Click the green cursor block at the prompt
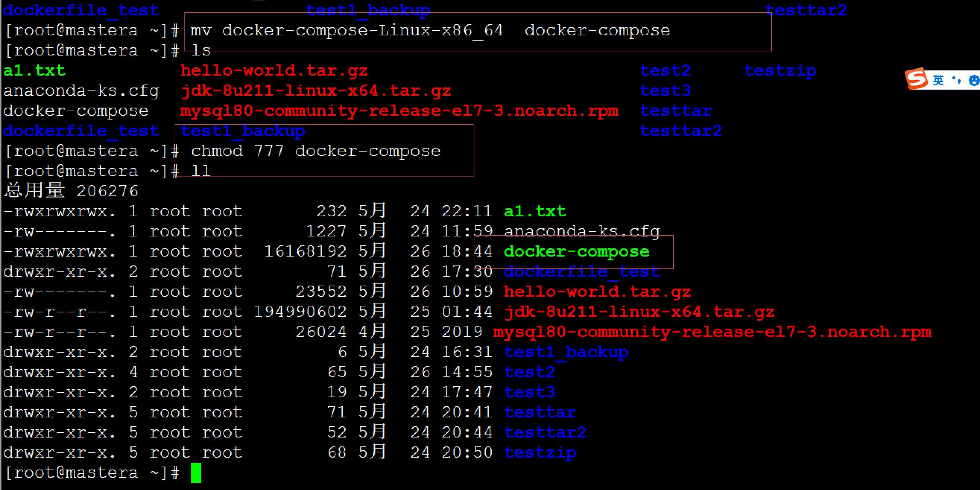Viewport: 980px width, 490px height. (196, 473)
